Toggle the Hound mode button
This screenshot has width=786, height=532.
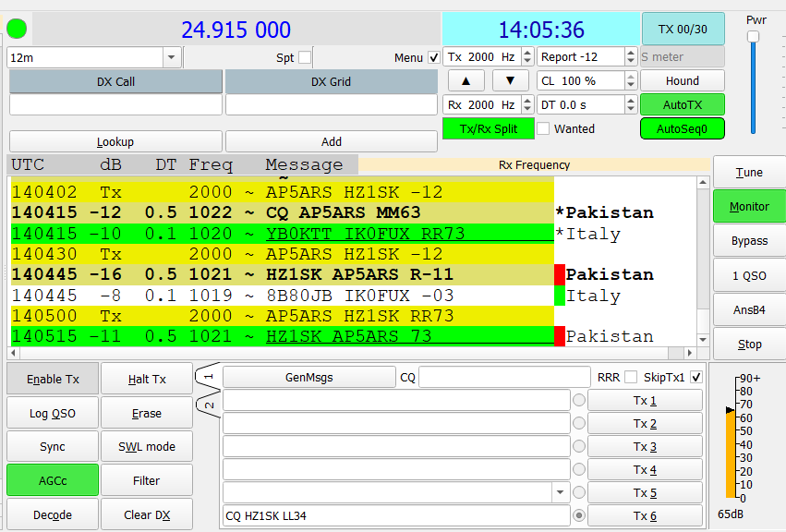tap(683, 80)
